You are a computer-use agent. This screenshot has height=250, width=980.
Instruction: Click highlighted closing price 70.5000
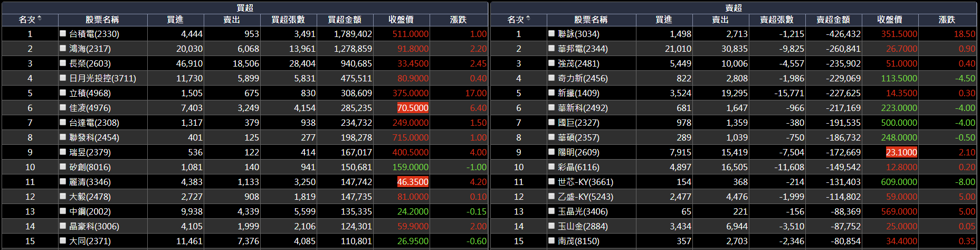point(413,108)
